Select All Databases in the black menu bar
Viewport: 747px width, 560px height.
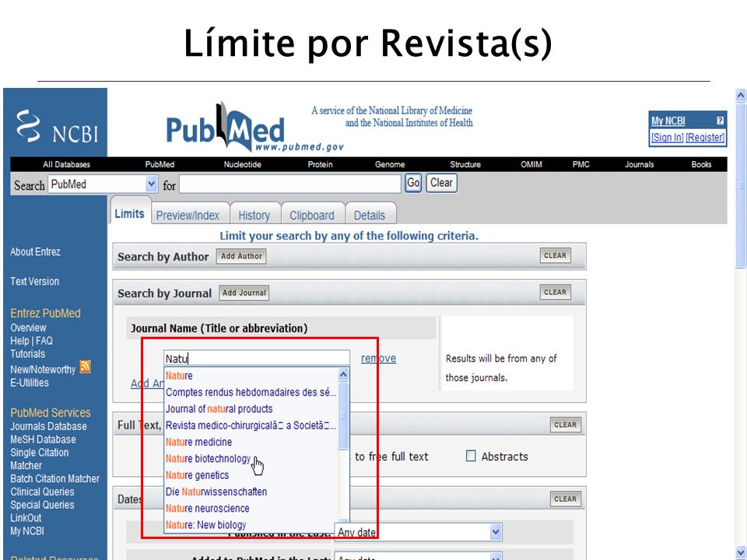[x=66, y=165]
